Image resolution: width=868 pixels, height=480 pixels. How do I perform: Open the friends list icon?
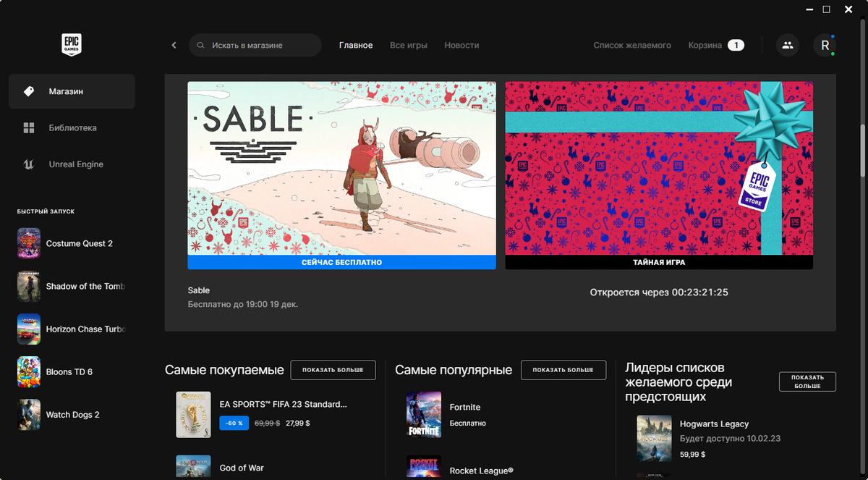click(788, 45)
